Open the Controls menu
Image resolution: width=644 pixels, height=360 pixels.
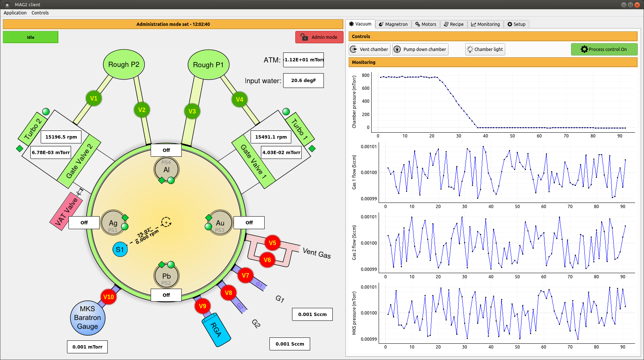[40, 13]
